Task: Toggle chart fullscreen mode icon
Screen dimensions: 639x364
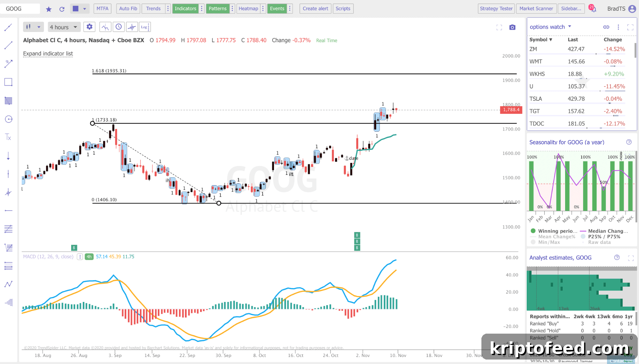Action: click(x=499, y=27)
